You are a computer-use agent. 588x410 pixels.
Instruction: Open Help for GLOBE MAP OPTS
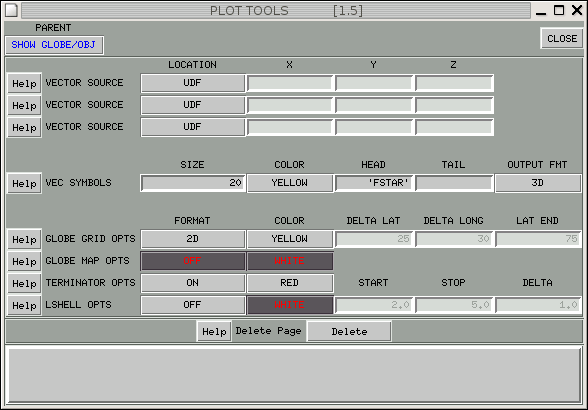click(24, 261)
